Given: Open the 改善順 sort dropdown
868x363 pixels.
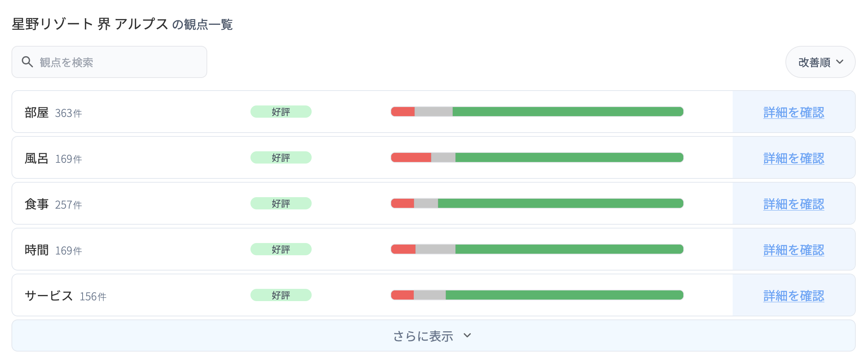Looking at the screenshot, I should [820, 62].
